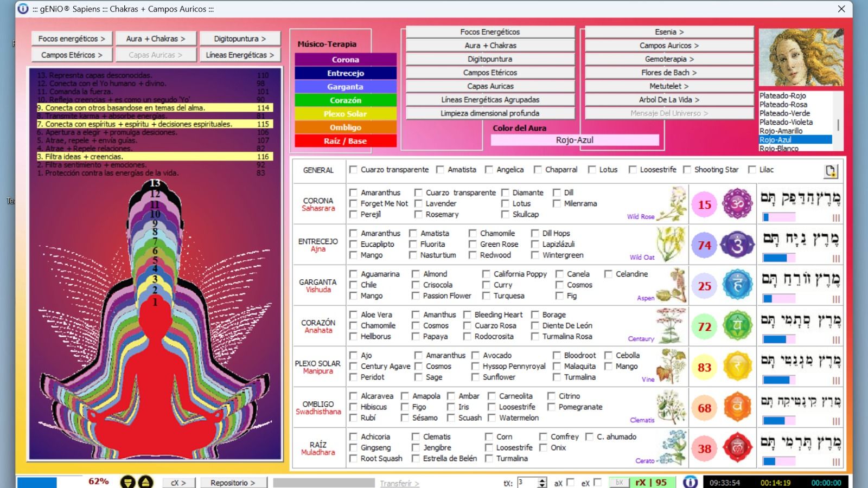Click the orange Swadhisthana chakra icon
Image resolution: width=868 pixels, height=488 pixels.
[x=737, y=408]
